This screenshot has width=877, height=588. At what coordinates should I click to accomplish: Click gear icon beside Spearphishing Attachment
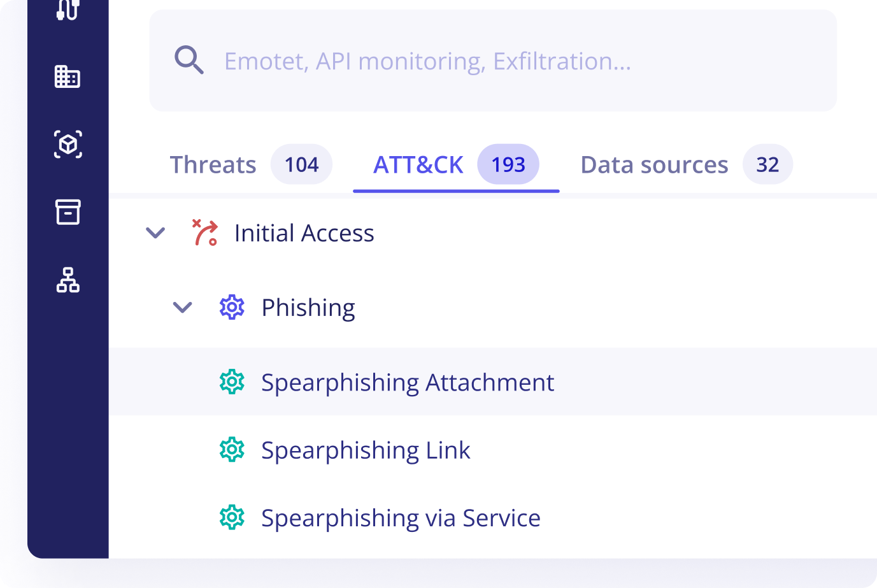point(232,382)
